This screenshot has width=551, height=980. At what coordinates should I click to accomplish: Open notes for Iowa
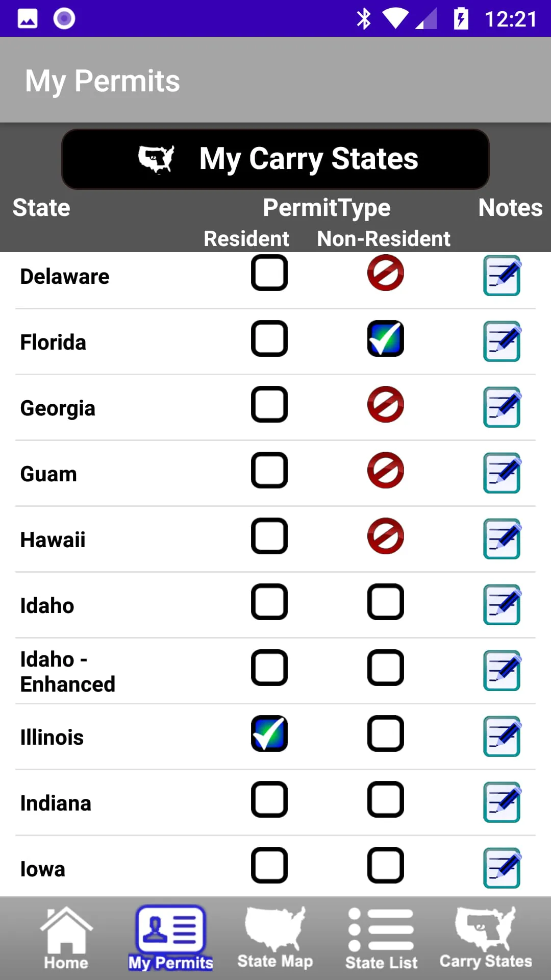point(502,867)
